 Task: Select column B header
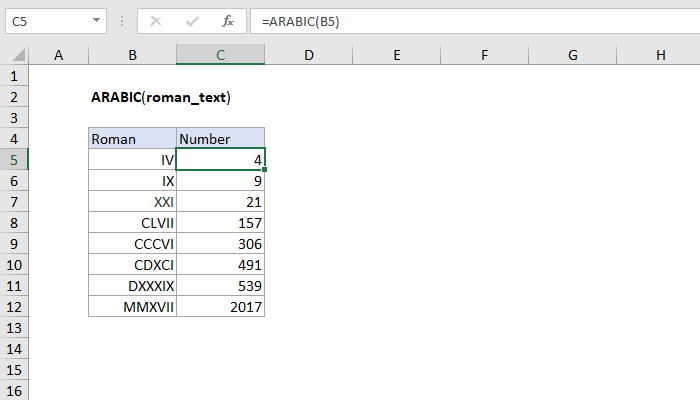tap(133, 55)
